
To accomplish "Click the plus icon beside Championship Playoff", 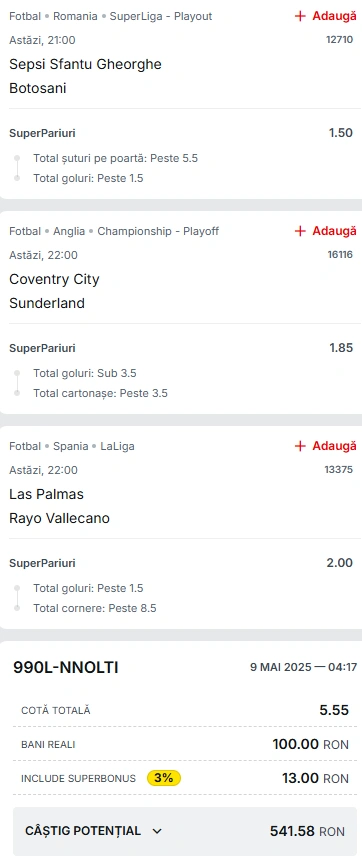I will point(300,231).
